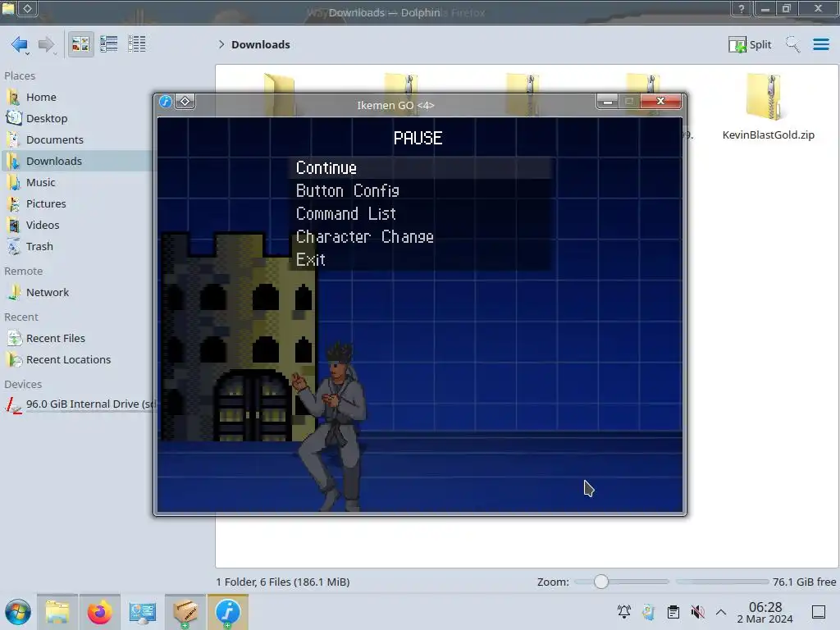Open Trash in Places panel

39,246
